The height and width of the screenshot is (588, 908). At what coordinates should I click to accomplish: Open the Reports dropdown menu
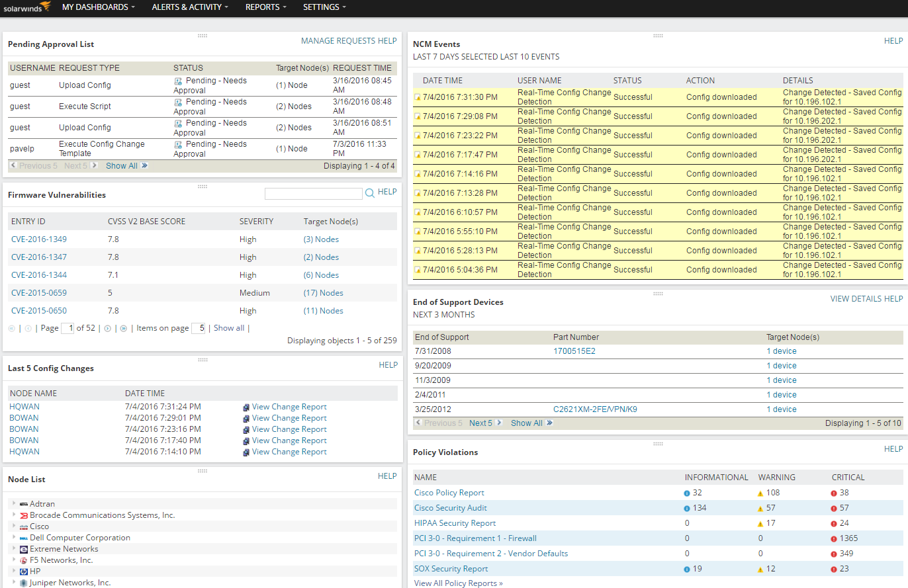coord(265,7)
